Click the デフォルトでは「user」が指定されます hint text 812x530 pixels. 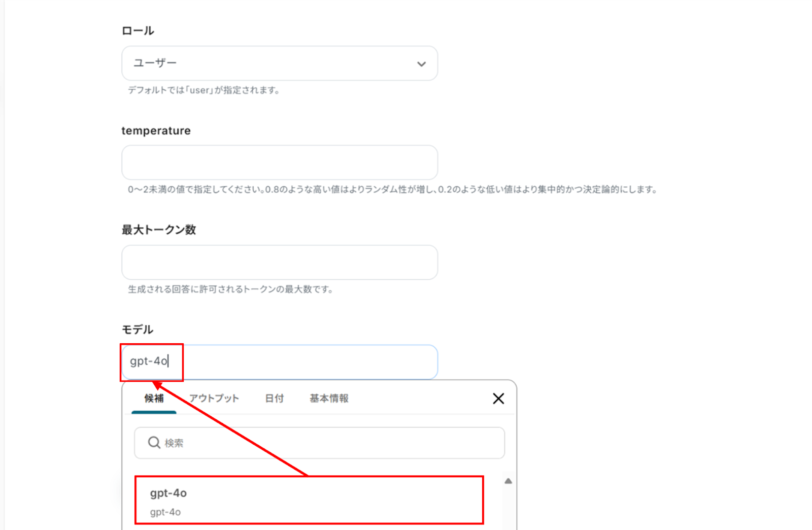(x=204, y=90)
